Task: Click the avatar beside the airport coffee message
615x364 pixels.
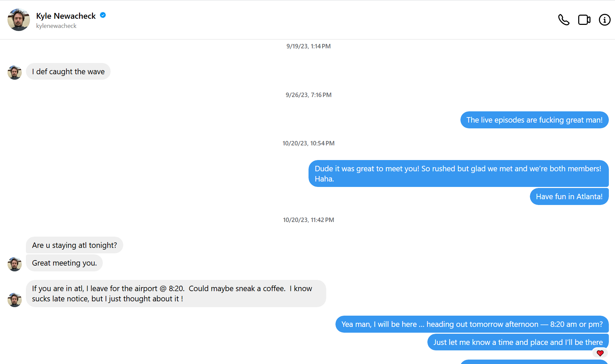Action: (15, 300)
